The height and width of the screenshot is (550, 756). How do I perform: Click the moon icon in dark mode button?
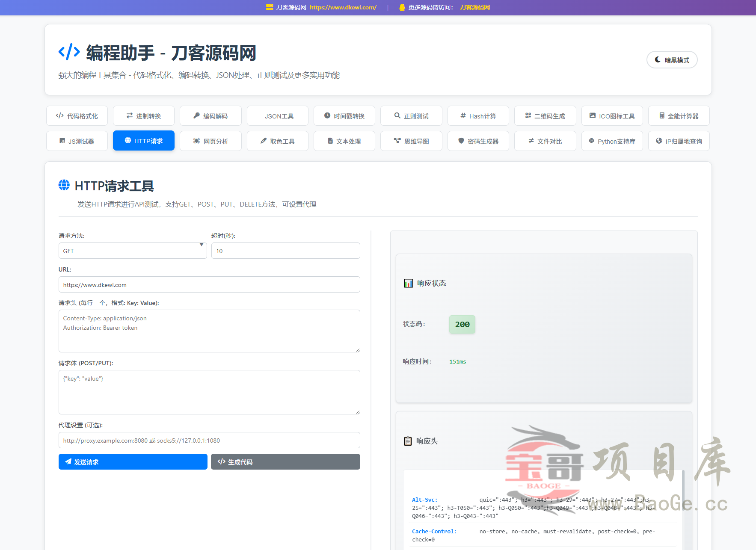(658, 59)
